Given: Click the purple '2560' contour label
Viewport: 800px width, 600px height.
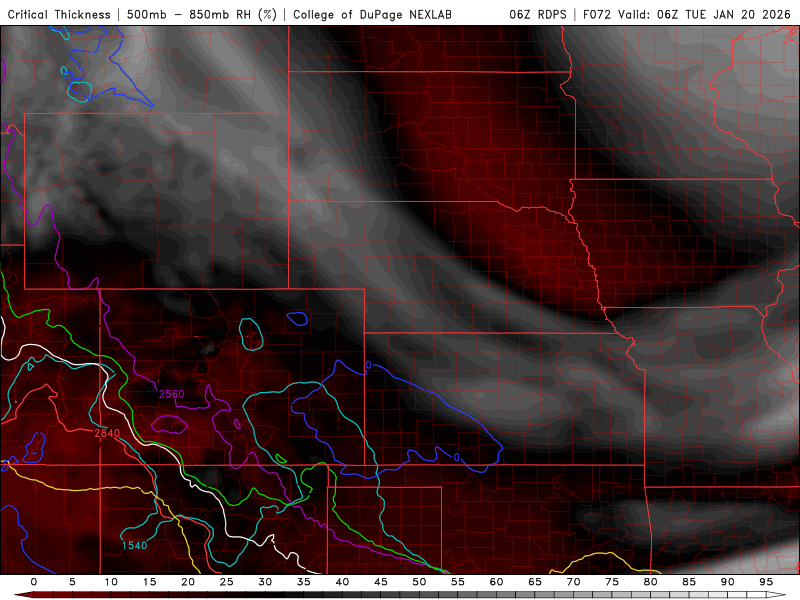Looking at the screenshot, I should (171, 394).
